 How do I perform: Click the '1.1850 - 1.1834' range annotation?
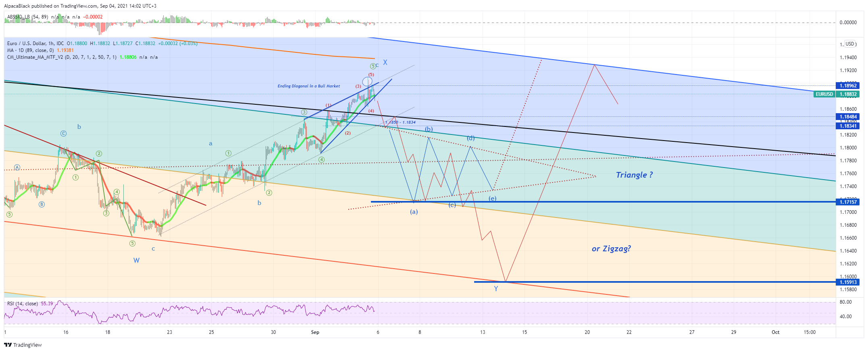point(400,122)
